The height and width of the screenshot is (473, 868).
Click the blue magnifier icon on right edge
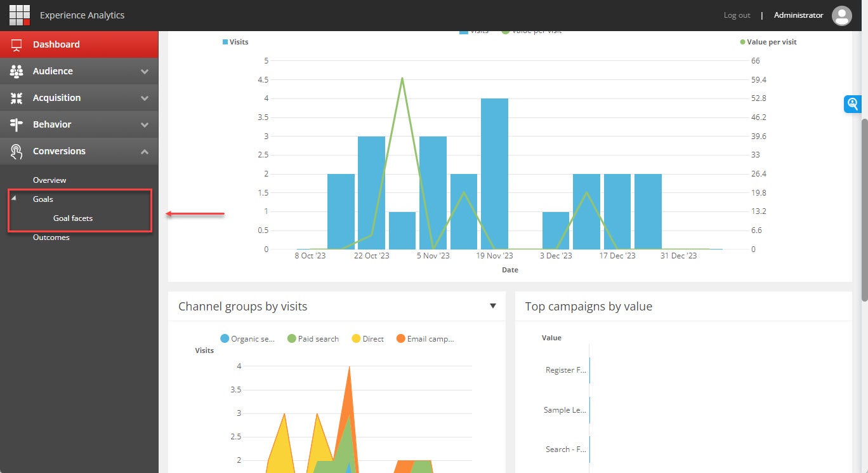coord(853,103)
